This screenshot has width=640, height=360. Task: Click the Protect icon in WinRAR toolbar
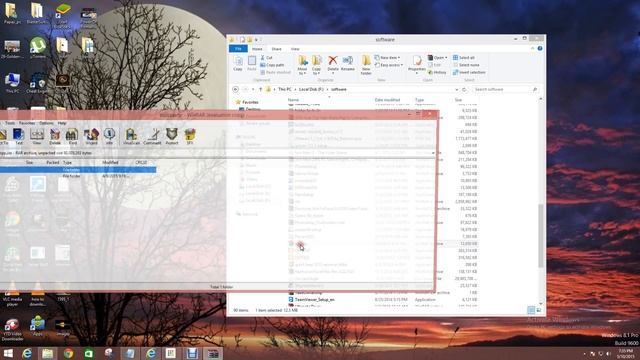172,136
